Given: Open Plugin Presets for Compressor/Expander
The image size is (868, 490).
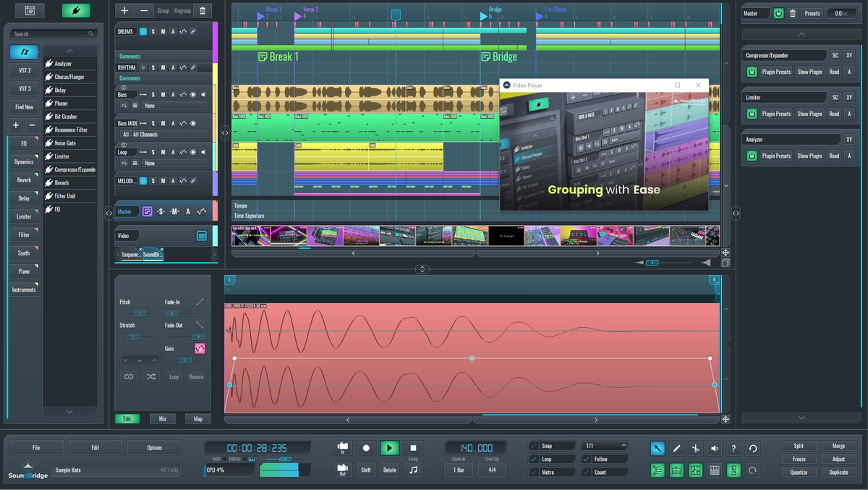Looking at the screenshot, I should (776, 72).
